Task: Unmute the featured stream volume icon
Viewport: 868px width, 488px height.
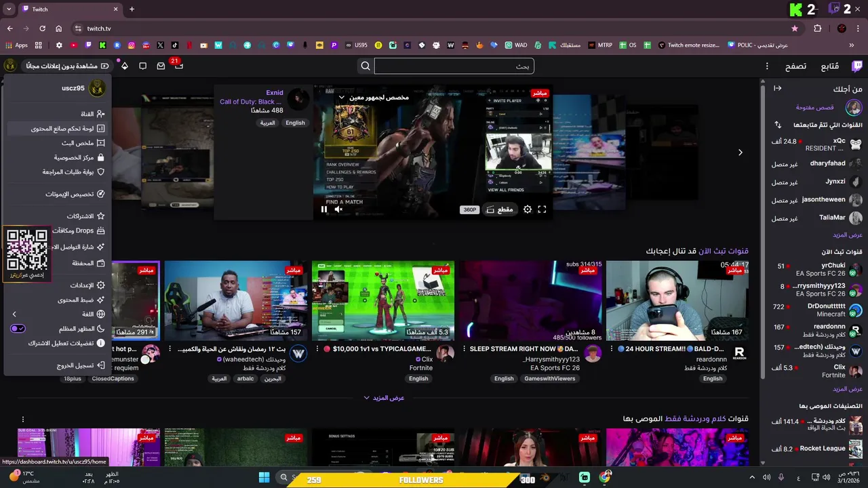Action: click(338, 209)
